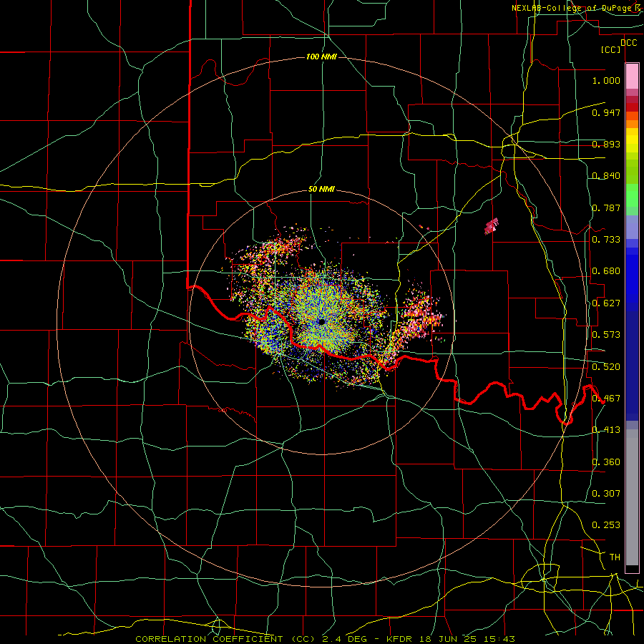Click the 100 NMI range ring label
Screen dimensions: 644x644
coord(321,57)
